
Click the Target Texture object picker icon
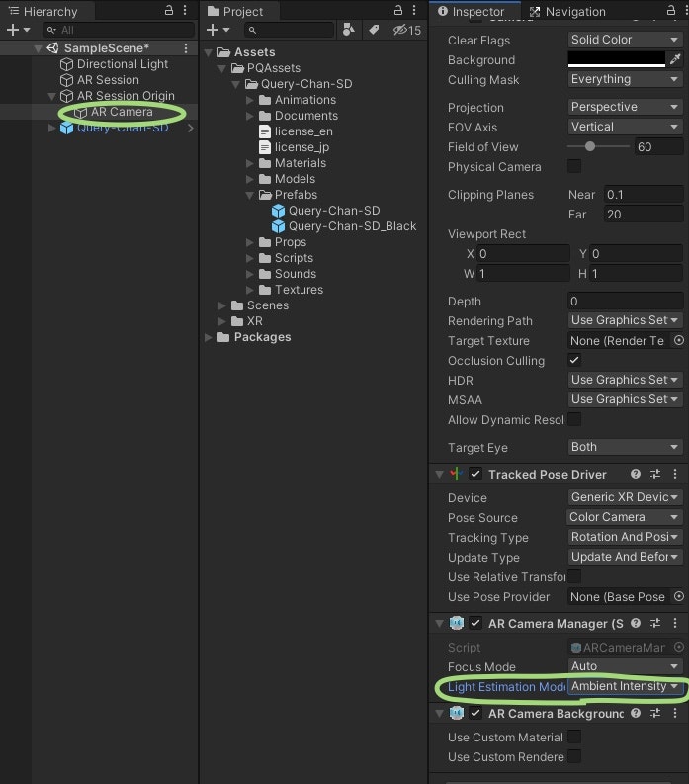coord(678,340)
